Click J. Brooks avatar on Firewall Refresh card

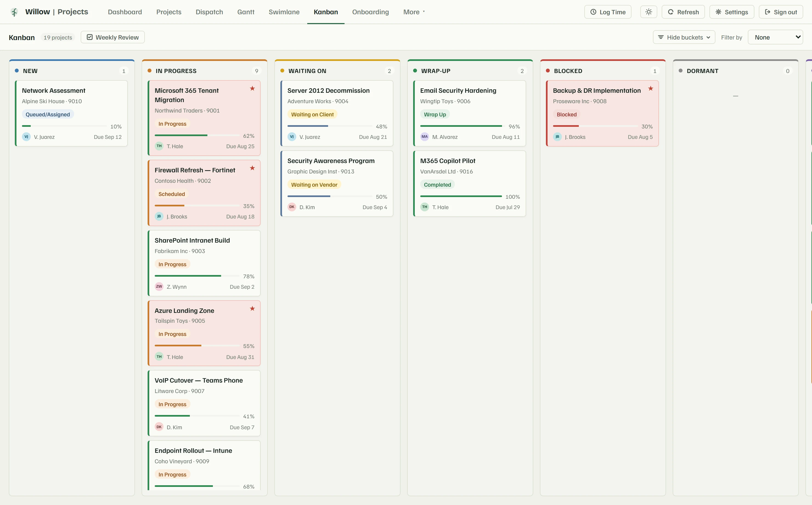(159, 217)
